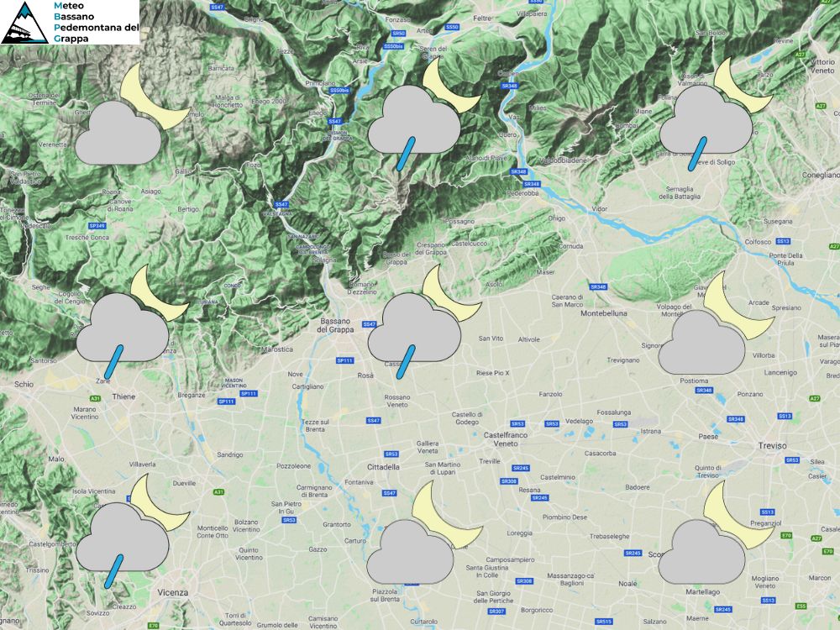Click the Mogliano Veneto label
The image size is (840, 630).
(x=765, y=582)
